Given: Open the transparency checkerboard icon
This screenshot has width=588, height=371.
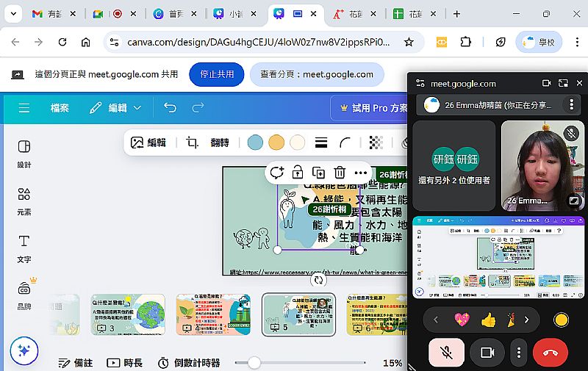Looking at the screenshot, I should click(376, 143).
